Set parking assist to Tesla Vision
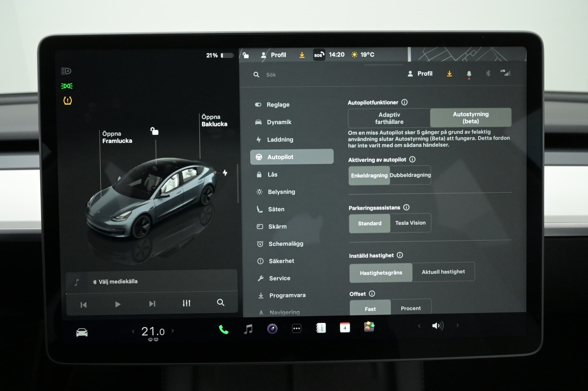The height and width of the screenshot is (391, 588). pyautogui.click(x=410, y=223)
